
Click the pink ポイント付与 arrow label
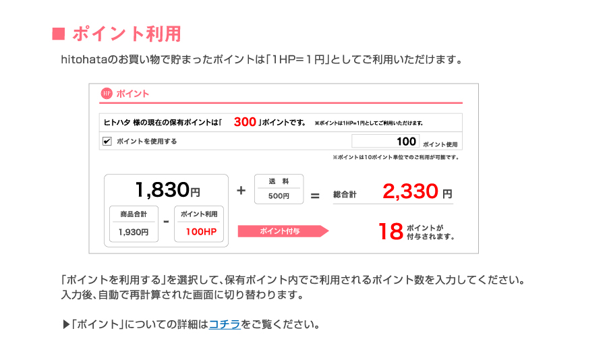pos(283,231)
